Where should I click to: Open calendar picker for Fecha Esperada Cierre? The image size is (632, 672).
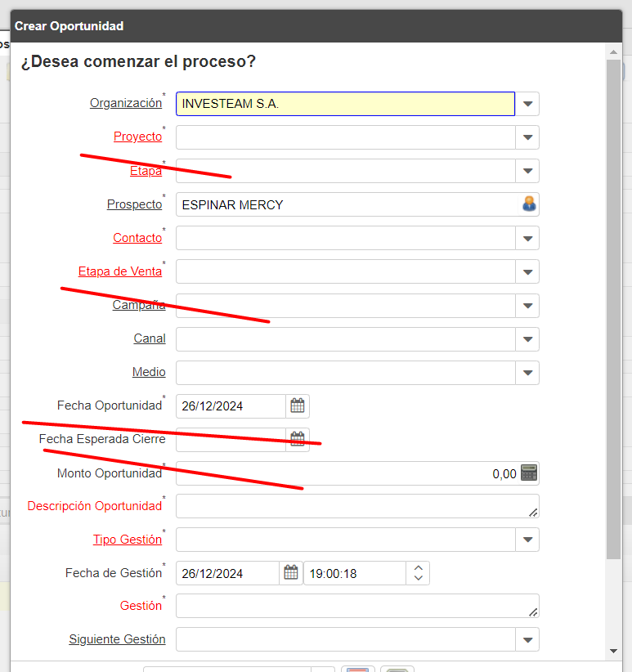click(x=298, y=438)
